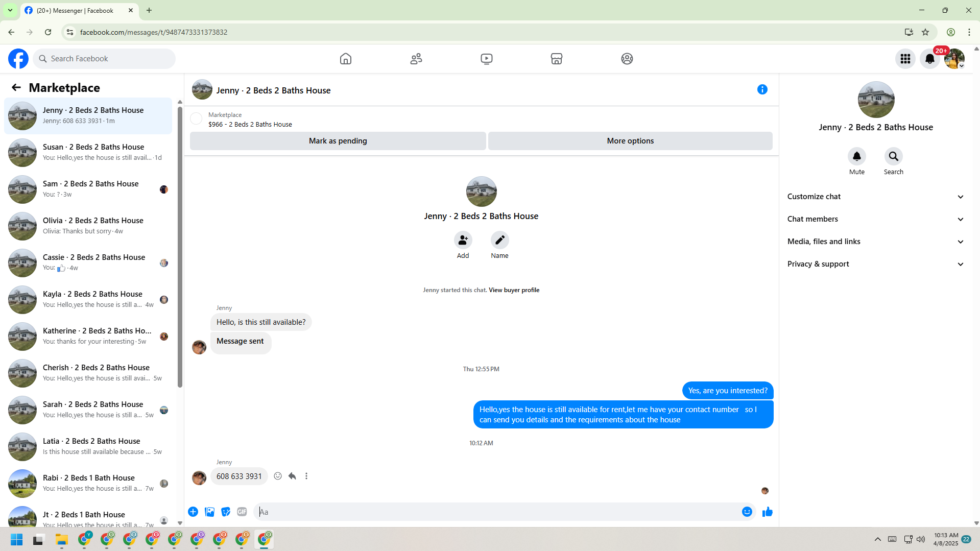The height and width of the screenshot is (551, 980).
Task: Toggle the conversation information icon
Action: click(x=762, y=89)
